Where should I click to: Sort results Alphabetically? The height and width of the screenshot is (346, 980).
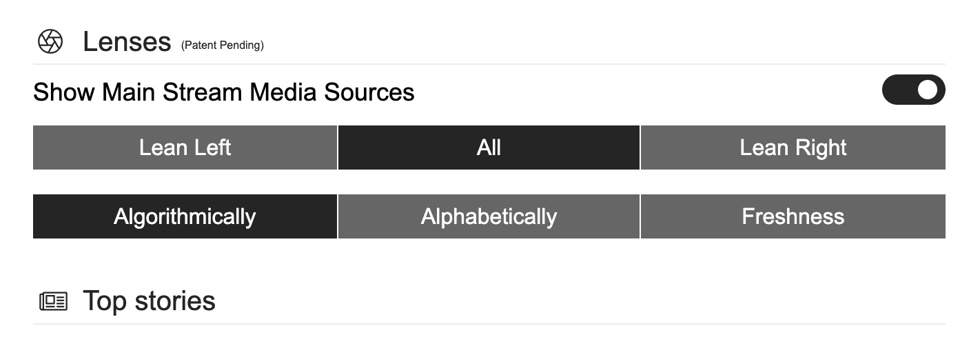[489, 216]
